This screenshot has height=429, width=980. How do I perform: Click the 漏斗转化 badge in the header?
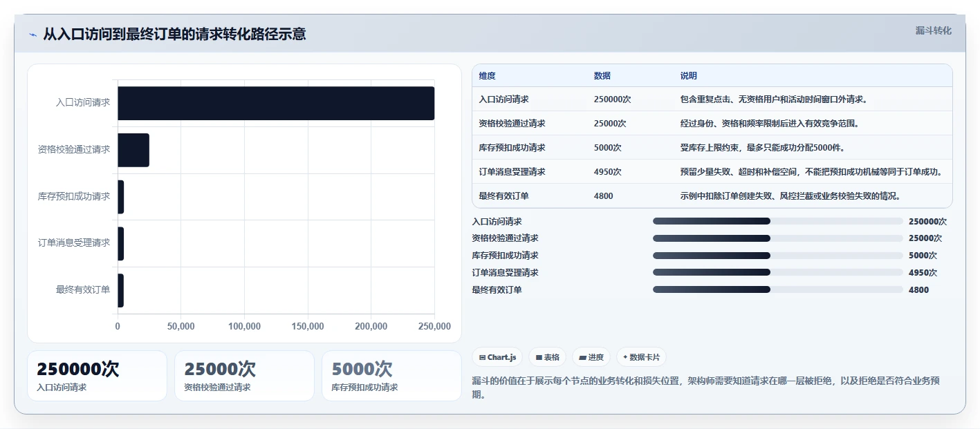point(933,30)
